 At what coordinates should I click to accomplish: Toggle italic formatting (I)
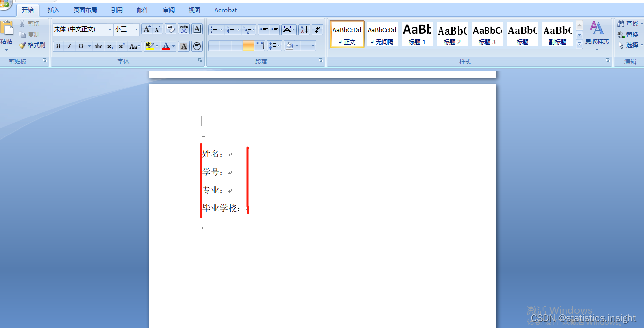click(69, 46)
